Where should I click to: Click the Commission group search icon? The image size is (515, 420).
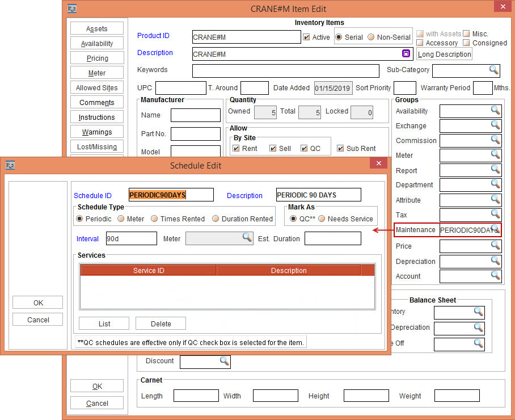tap(495, 140)
